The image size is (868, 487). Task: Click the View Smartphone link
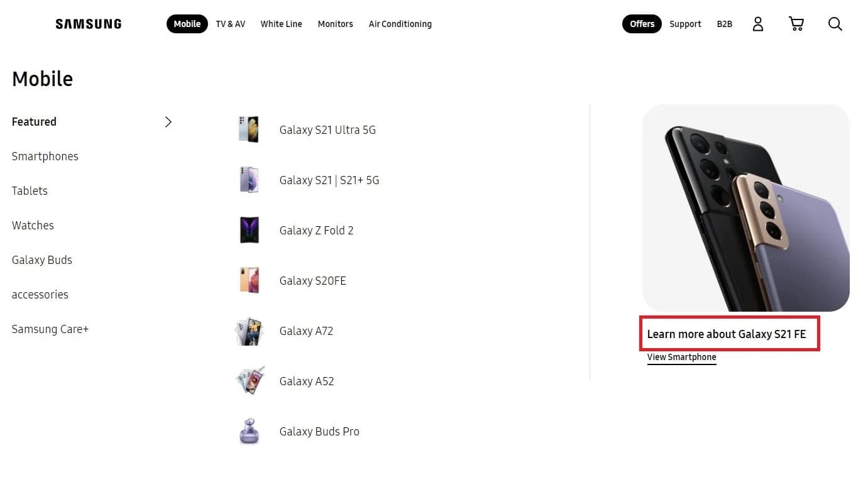(681, 357)
